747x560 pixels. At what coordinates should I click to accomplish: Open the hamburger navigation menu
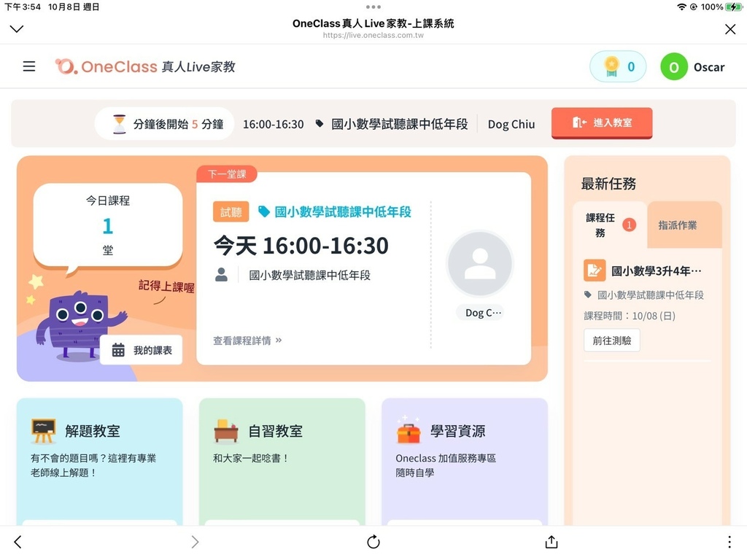(x=29, y=66)
